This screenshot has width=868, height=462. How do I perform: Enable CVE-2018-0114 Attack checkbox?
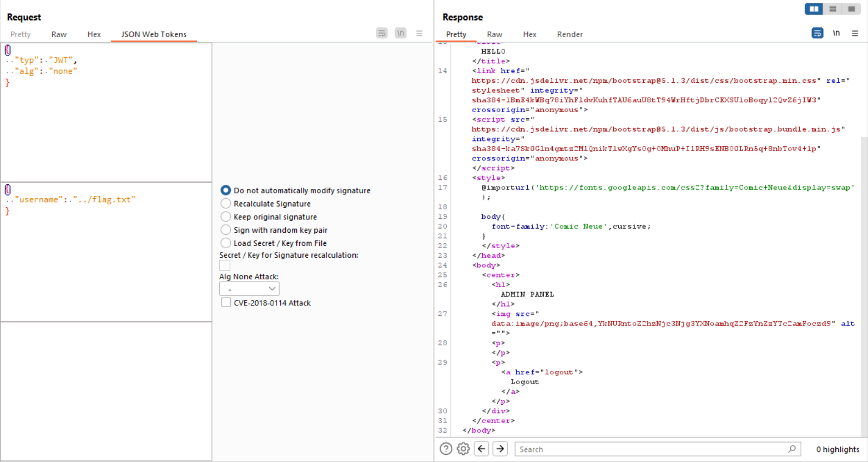(226, 303)
